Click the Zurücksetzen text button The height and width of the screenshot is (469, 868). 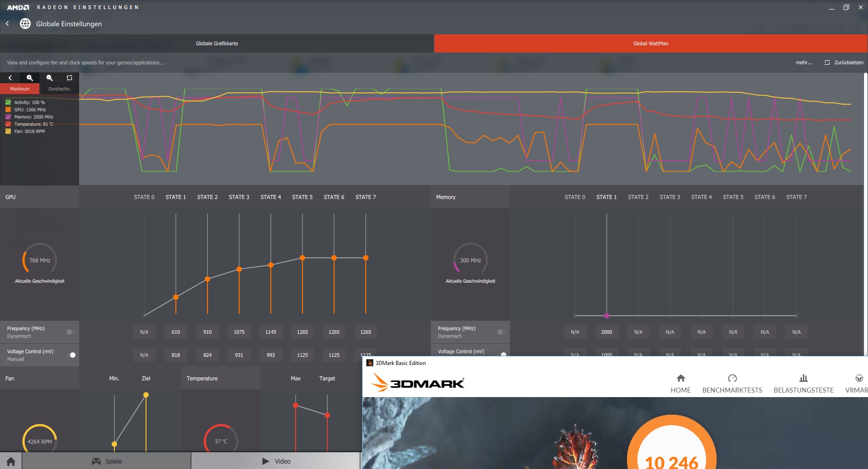(x=849, y=62)
